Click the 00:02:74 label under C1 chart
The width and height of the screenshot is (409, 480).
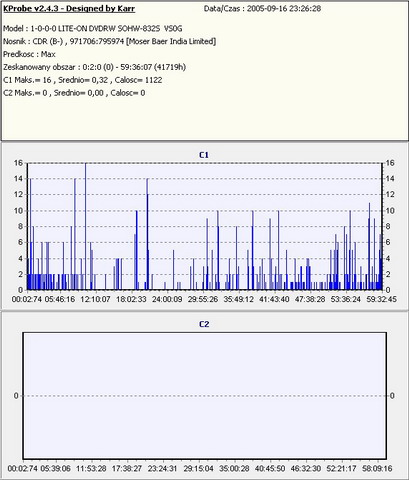[27, 299]
